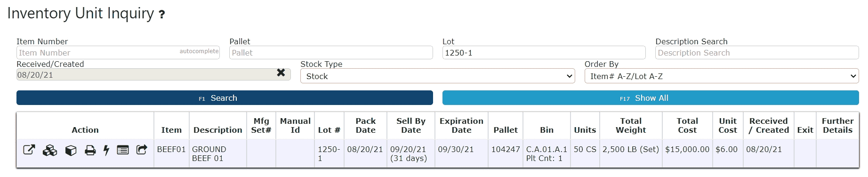
Task: Click the Show All button
Action: 651,98
